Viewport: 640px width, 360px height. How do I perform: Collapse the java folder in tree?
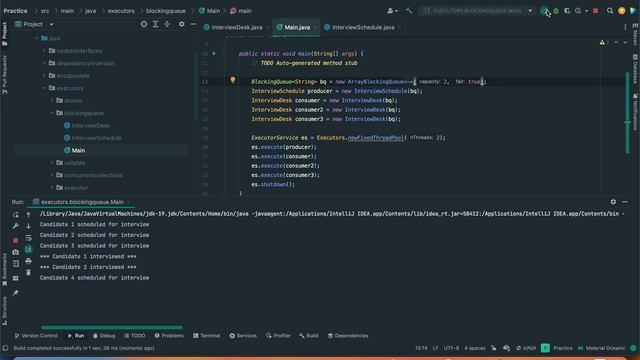click(x=37, y=38)
